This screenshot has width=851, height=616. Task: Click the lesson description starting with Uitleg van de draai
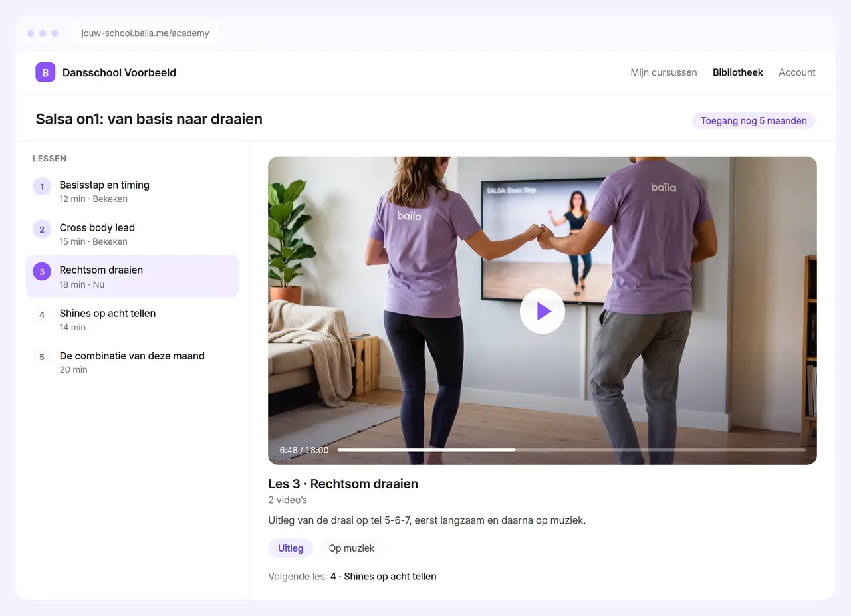pos(427,520)
